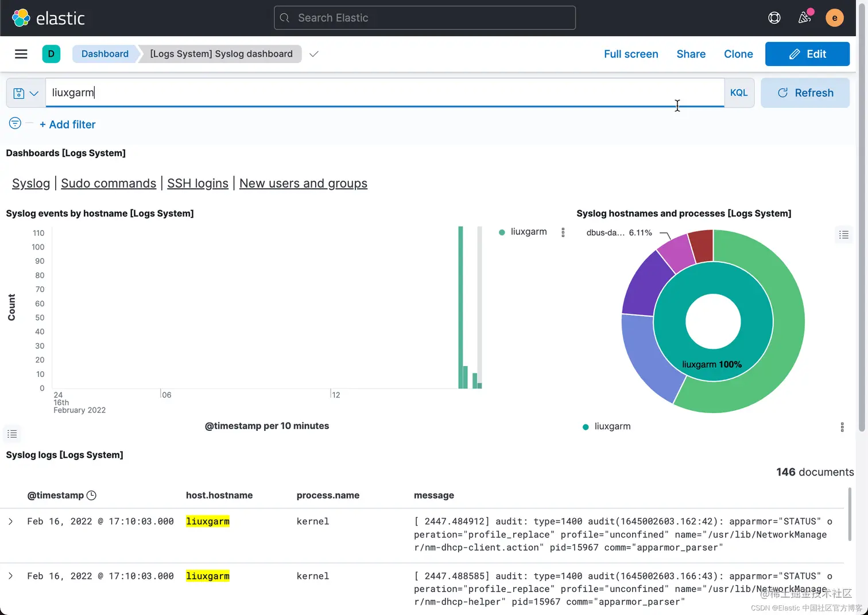Open New users and groups link

(303, 183)
